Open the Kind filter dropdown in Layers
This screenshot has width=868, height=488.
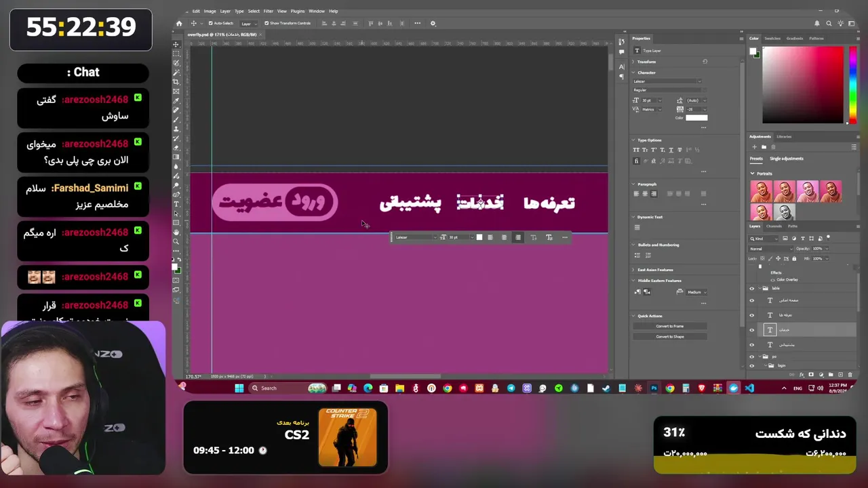pos(762,239)
